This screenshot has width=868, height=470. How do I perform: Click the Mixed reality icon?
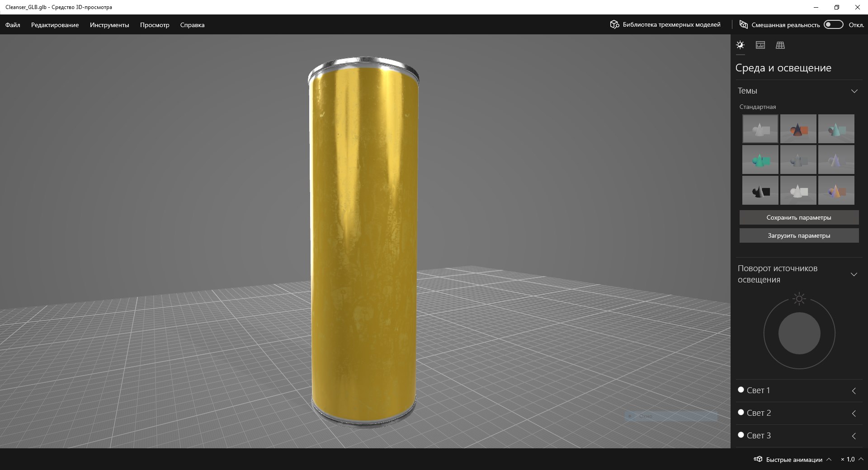[743, 24]
